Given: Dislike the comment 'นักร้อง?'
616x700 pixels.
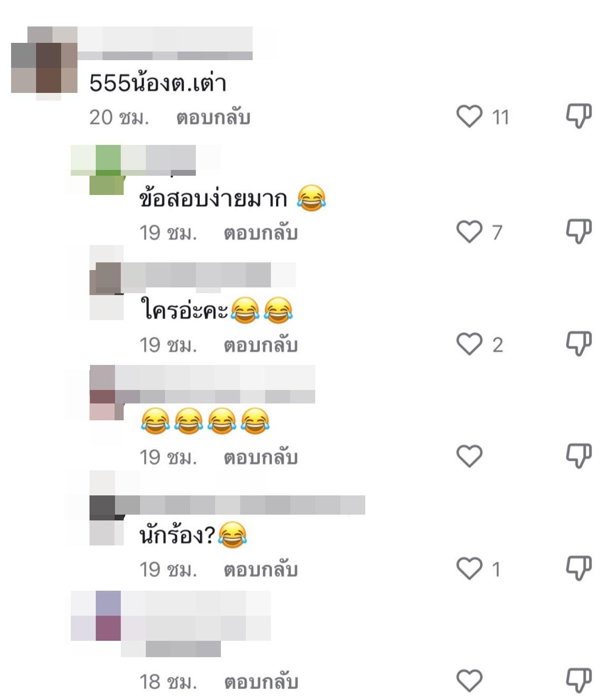Looking at the screenshot, I should pyautogui.click(x=578, y=568).
